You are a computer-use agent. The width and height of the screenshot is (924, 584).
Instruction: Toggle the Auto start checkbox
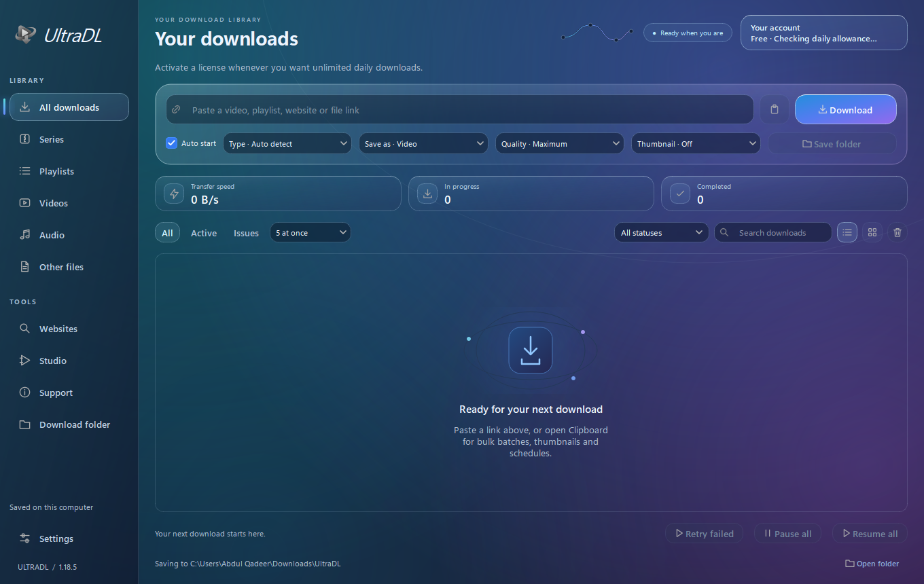[172, 143]
